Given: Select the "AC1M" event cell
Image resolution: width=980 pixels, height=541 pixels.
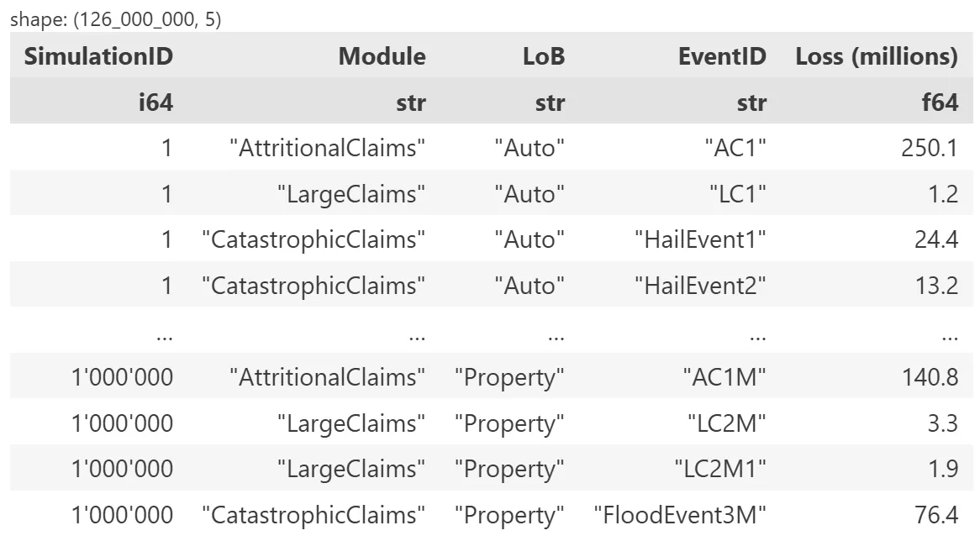Looking at the screenshot, I should [724, 377].
